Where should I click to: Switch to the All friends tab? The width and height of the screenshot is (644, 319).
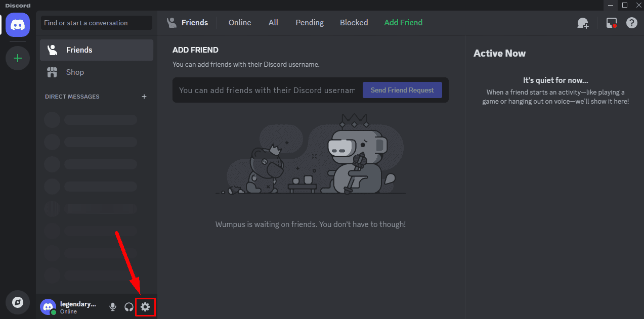[273, 23]
